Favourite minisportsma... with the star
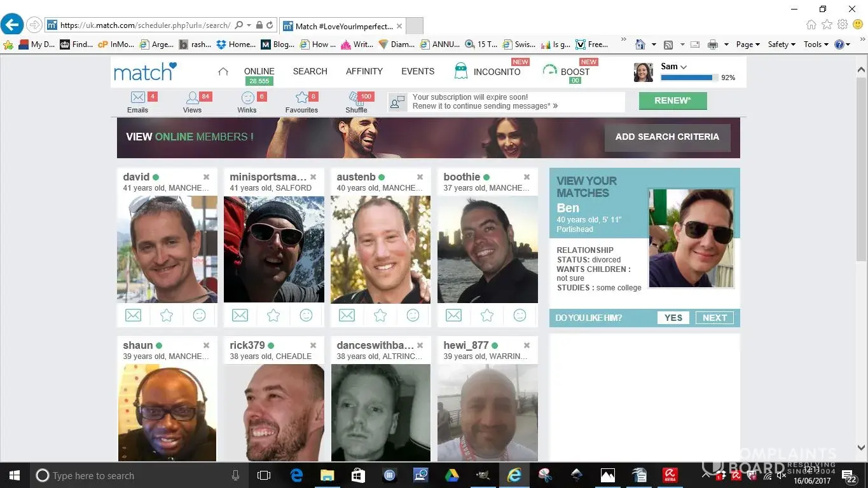Viewport: 868px width, 488px height. [x=273, y=315]
